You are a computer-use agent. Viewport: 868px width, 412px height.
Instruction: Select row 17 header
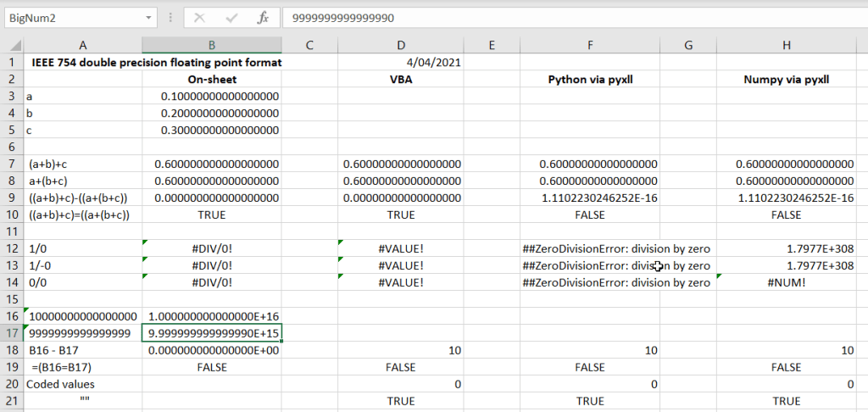pos(12,333)
